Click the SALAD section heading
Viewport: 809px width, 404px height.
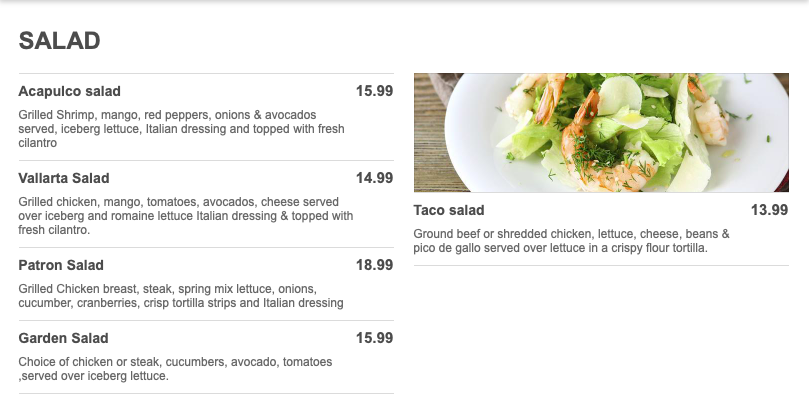click(x=60, y=41)
